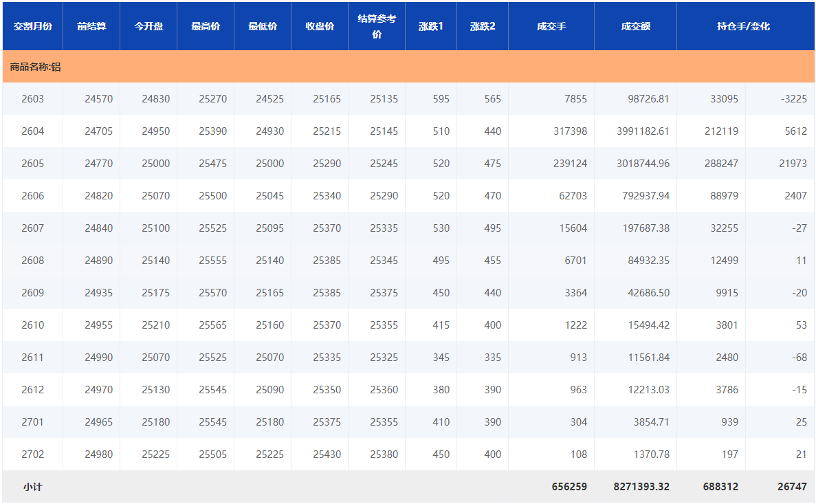Image resolution: width=816 pixels, height=504 pixels.
Task: Click the 成交额 column header
Action: click(x=635, y=26)
